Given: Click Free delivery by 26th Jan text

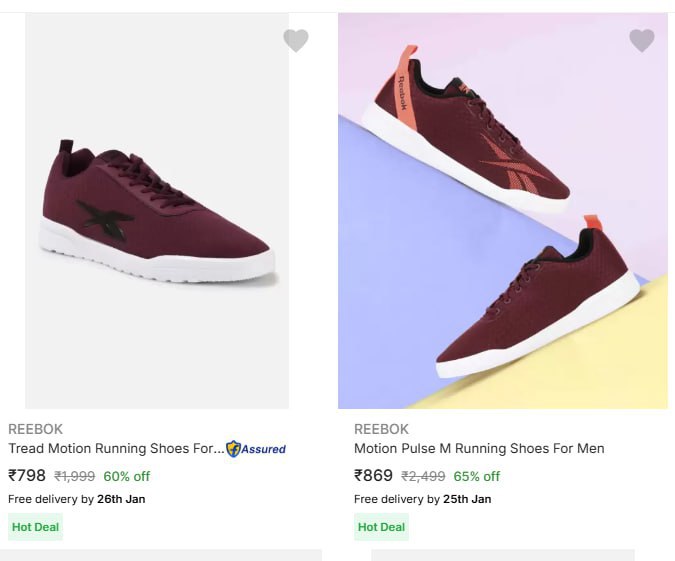Looking at the screenshot, I should click(x=76, y=499).
